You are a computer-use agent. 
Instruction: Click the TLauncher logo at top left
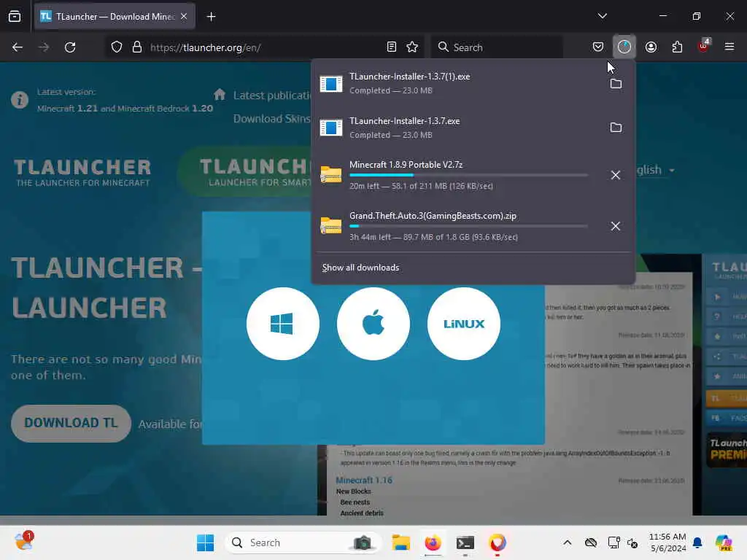[82, 172]
